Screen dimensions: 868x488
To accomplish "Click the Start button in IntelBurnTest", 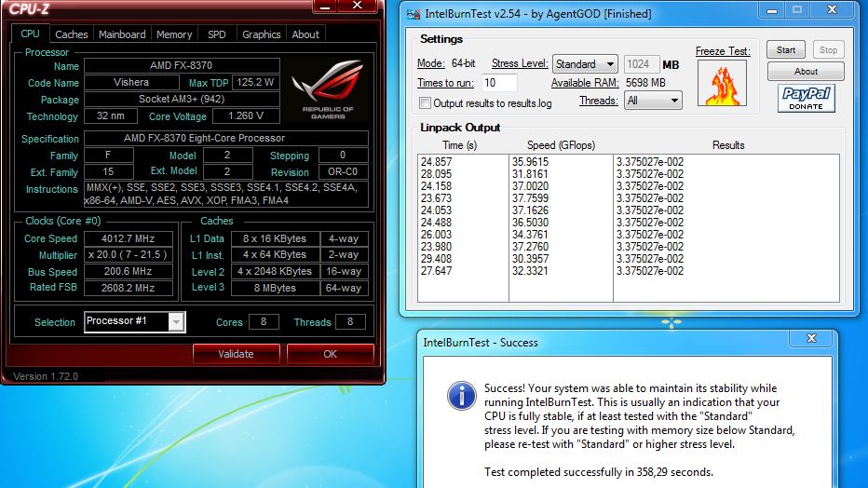I will tap(785, 49).
